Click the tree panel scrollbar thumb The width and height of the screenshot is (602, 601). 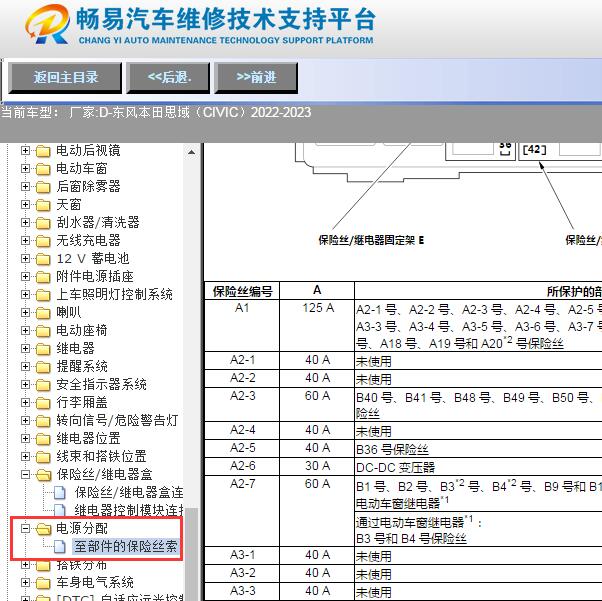coord(191,554)
